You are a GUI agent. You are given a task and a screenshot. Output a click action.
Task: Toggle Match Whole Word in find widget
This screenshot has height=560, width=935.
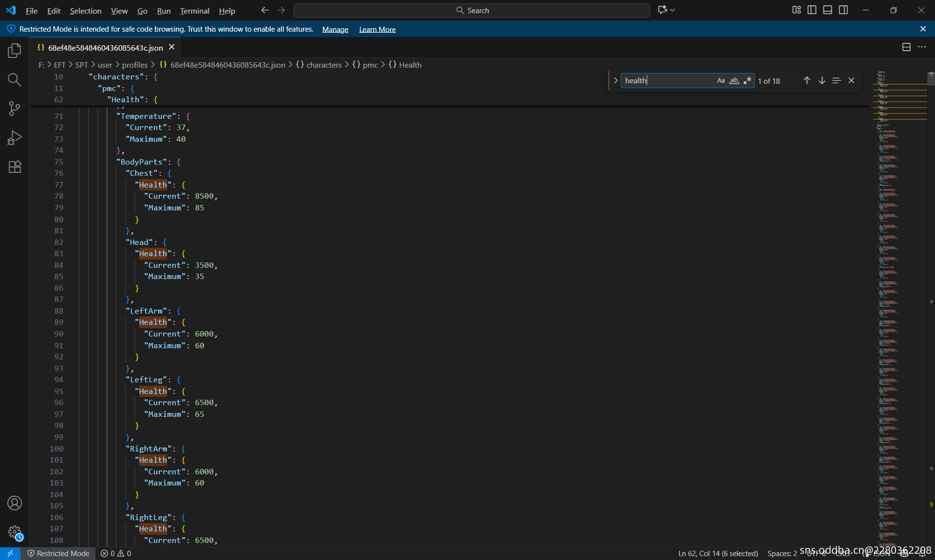(x=734, y=81)
